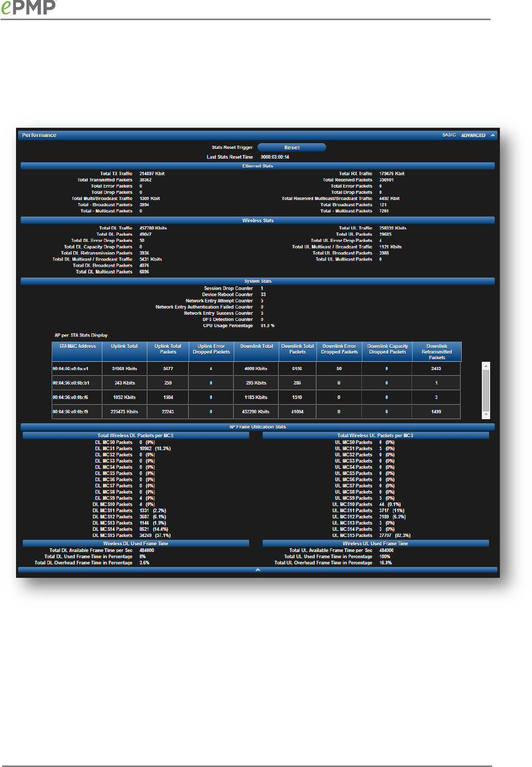This screenshot has height=767, width=532.
Task: Click the Stats Reset Trigger label
Action: tap(232, 147)
